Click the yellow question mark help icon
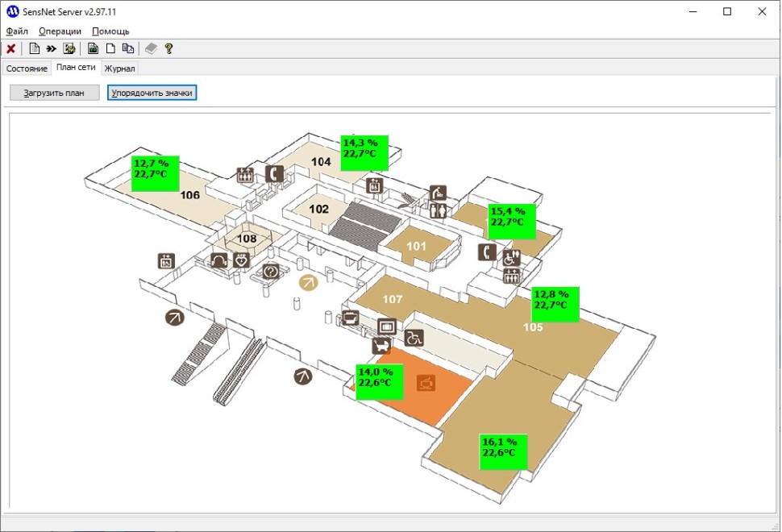The height and width of the screenshot is (532, 782). [168, 48]
